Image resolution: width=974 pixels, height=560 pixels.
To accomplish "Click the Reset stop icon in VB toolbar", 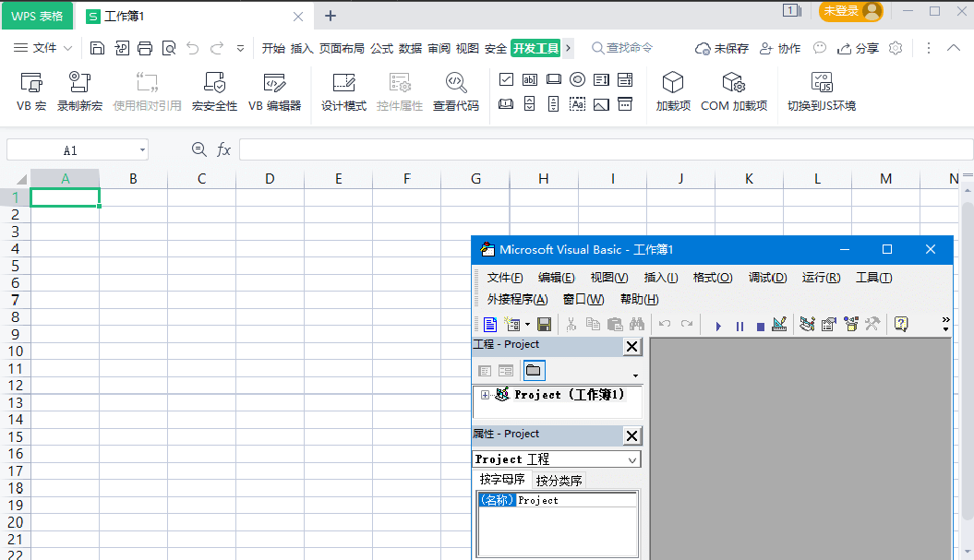I will 761,326.
